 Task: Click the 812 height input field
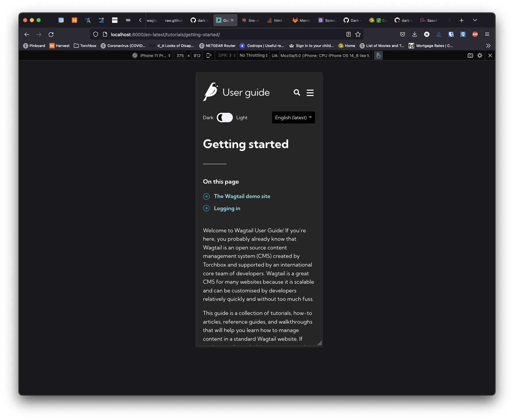197,55
